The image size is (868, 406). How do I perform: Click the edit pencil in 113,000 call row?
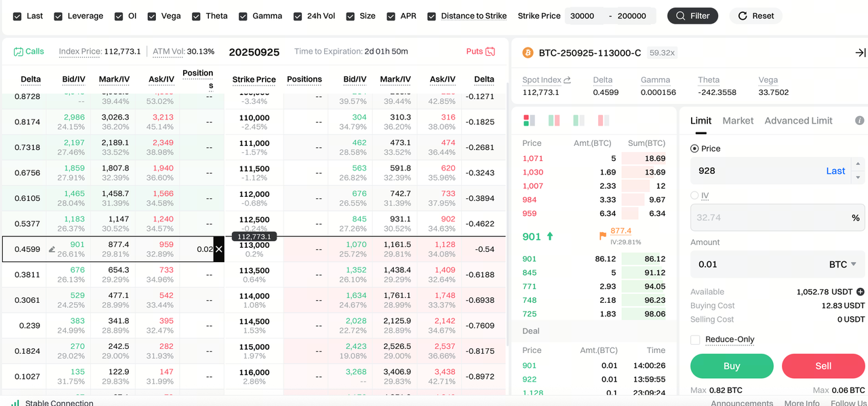click(52, 249)
